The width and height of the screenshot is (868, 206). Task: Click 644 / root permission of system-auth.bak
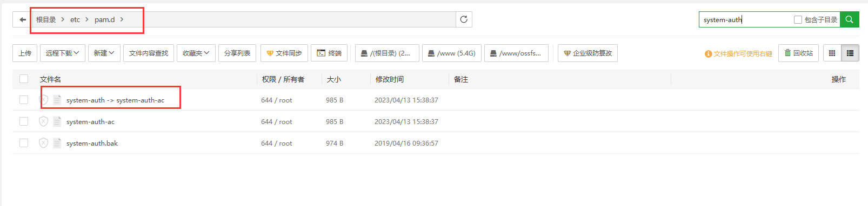click(x=277, y=143)
